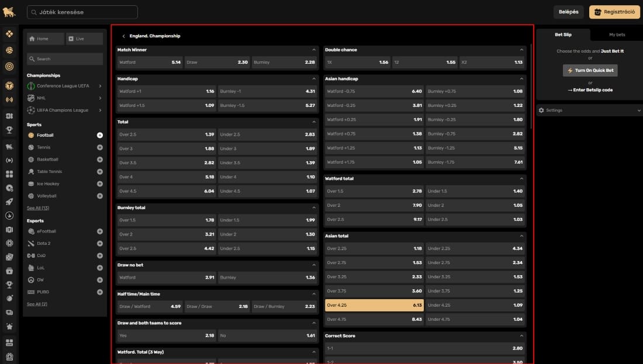Click the sidebar Search input field
The height and width of the screenshot is (364, 643).
pos(65,59)
